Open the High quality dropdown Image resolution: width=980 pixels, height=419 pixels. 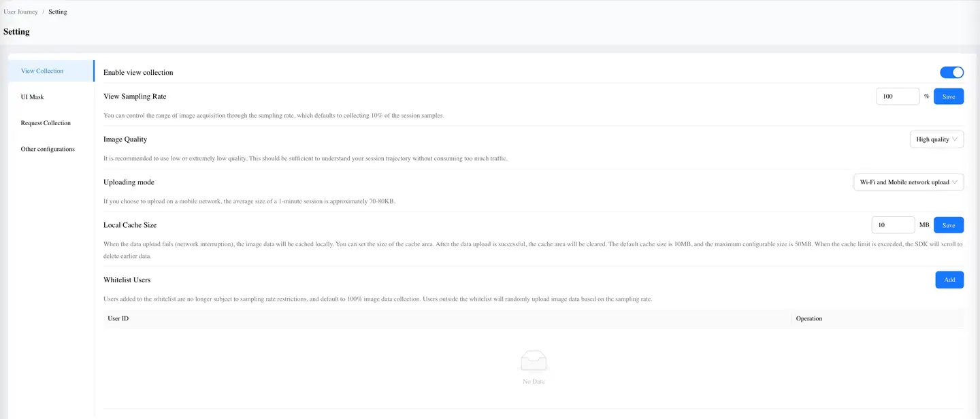point(936,139)
